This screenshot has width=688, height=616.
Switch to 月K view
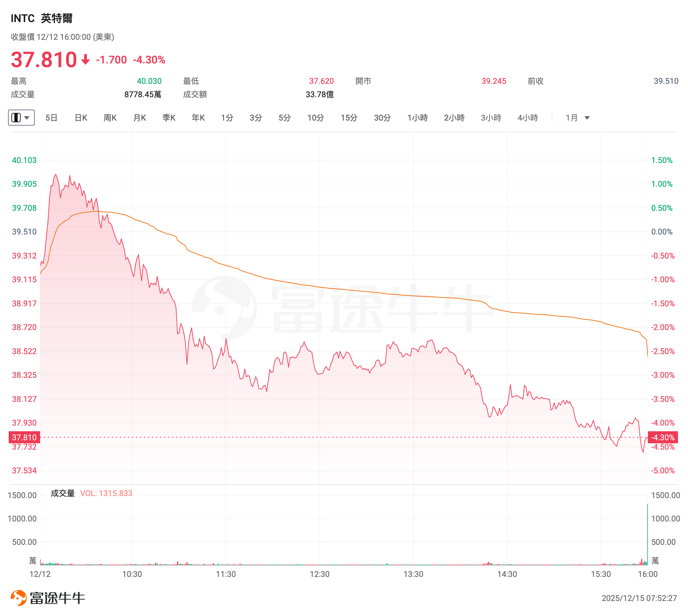[139, 118]
